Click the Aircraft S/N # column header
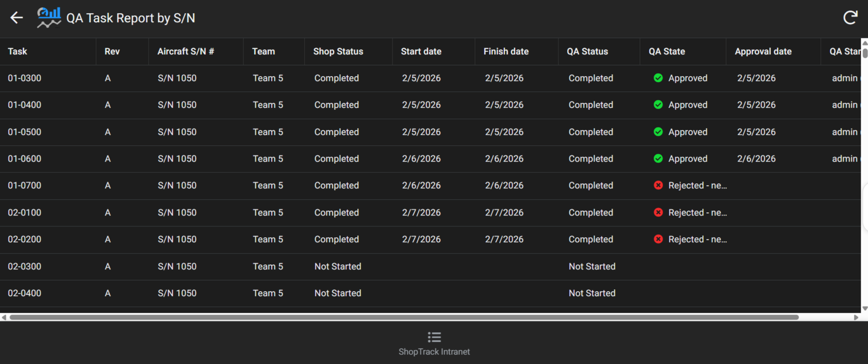868x364 pixels. pos(185,52)
